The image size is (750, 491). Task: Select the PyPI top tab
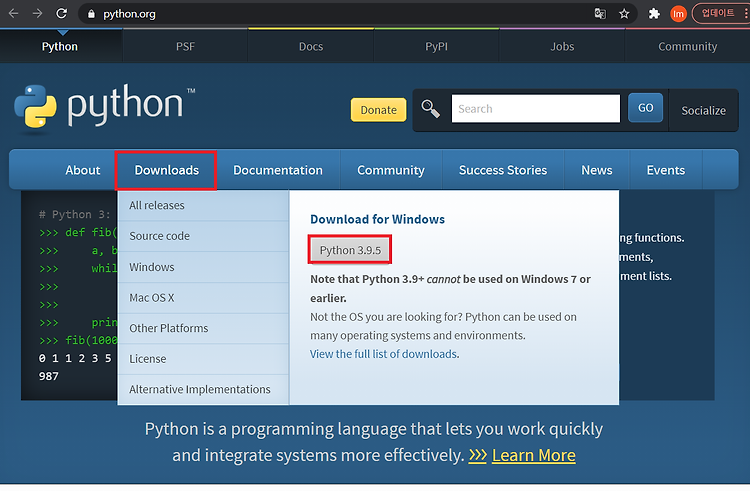(436, 46)
